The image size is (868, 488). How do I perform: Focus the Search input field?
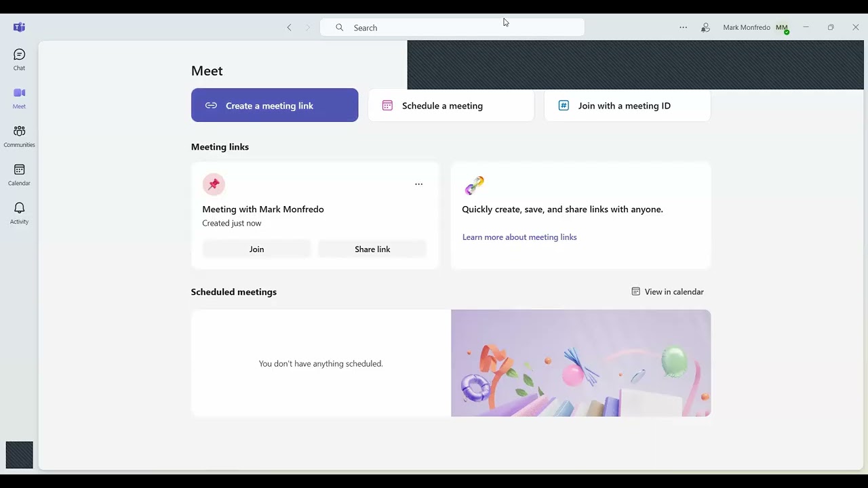452,28
